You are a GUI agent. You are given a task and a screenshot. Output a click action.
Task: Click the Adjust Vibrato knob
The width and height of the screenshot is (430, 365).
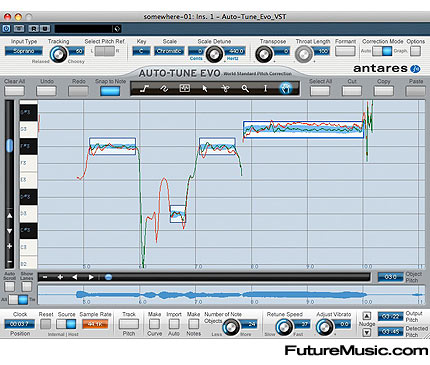pos(324,327)
